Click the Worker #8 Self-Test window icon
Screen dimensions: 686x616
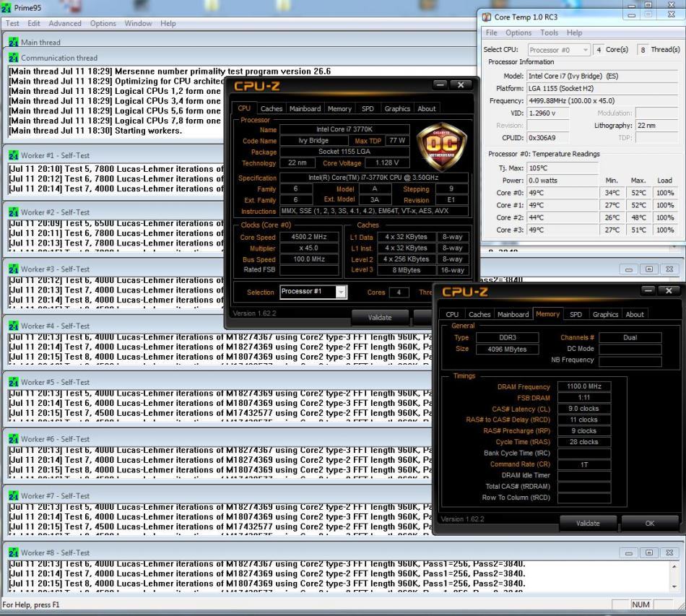coord(14,552)
